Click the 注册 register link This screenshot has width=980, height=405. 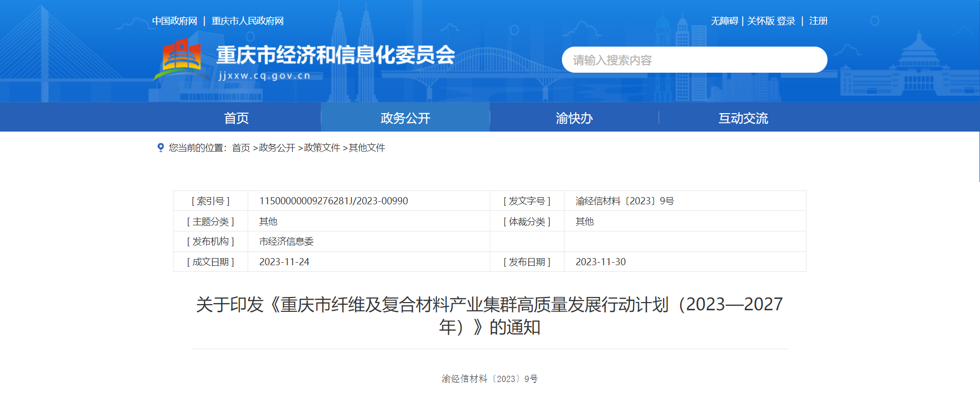(818, 21)
